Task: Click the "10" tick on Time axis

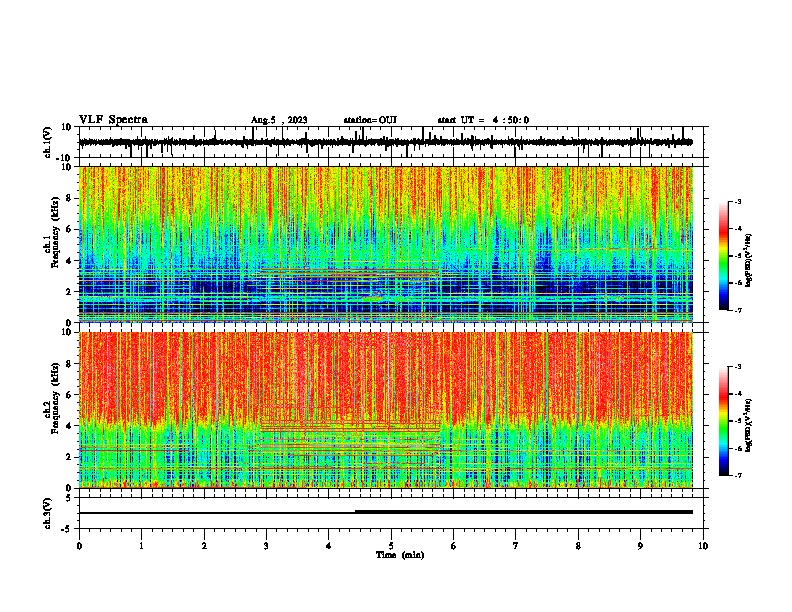Action: click(x=703, y=546)
